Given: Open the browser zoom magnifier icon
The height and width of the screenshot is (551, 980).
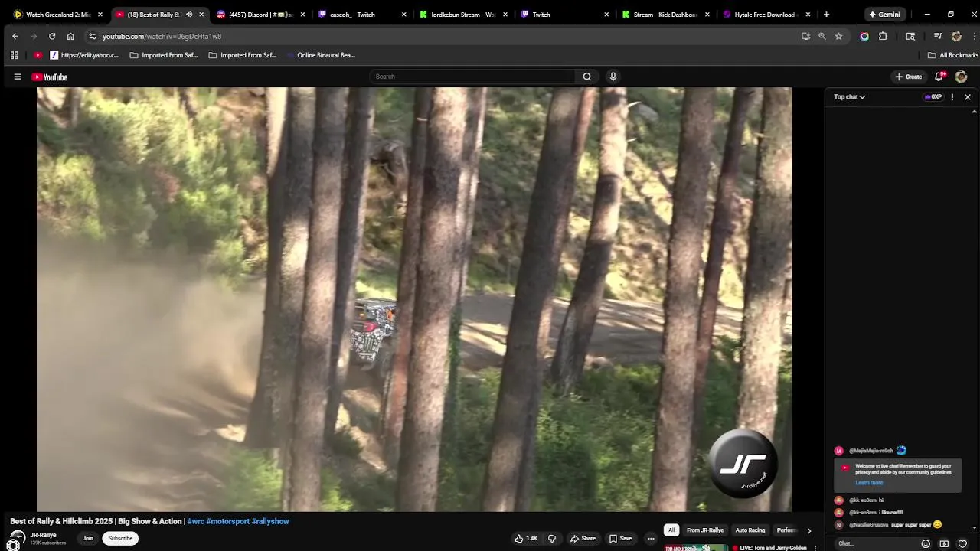Looking at the screenshot, I should [x=822, y=36].
